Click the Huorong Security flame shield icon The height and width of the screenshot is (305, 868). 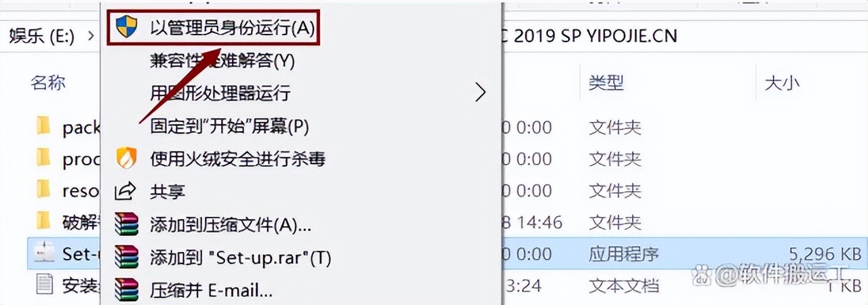[125, 159]
